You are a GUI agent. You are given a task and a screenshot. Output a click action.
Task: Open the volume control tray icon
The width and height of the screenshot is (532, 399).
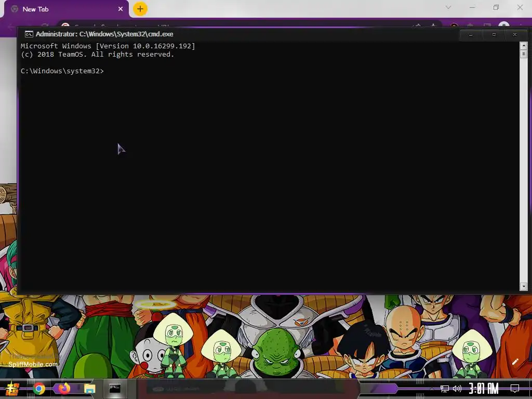[x=457, y=389]
